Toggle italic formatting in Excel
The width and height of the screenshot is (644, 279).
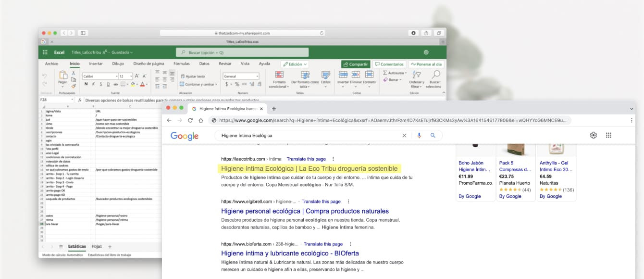click(94, 84)
